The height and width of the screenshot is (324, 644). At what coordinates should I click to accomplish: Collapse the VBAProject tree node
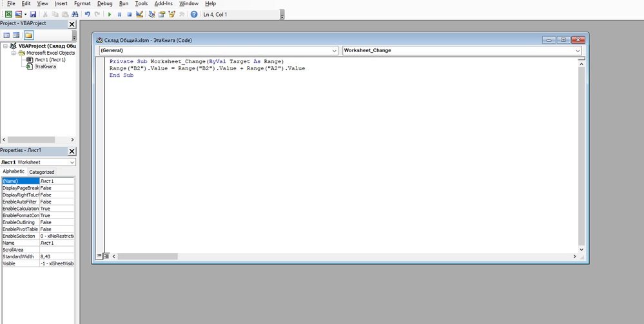[x=5, y=46]
